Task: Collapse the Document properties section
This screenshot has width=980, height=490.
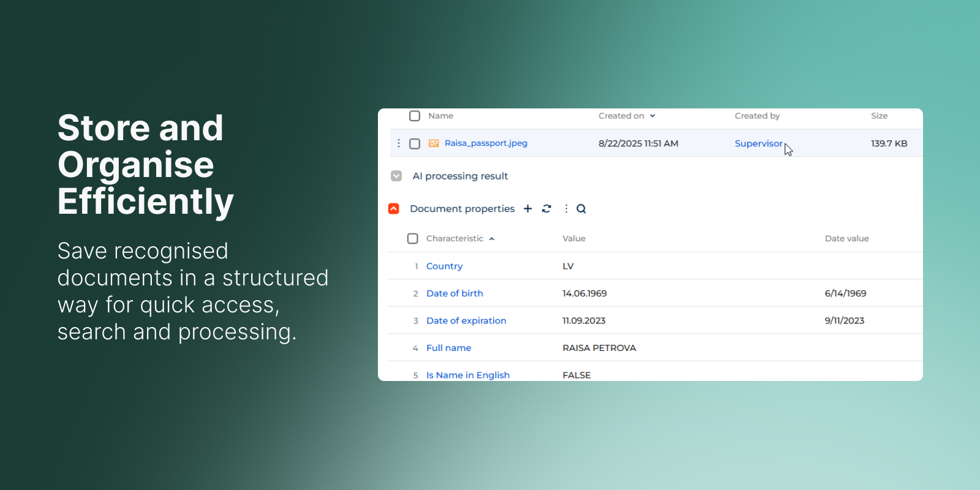Action: pyautogui.click(x=394, y=209)
